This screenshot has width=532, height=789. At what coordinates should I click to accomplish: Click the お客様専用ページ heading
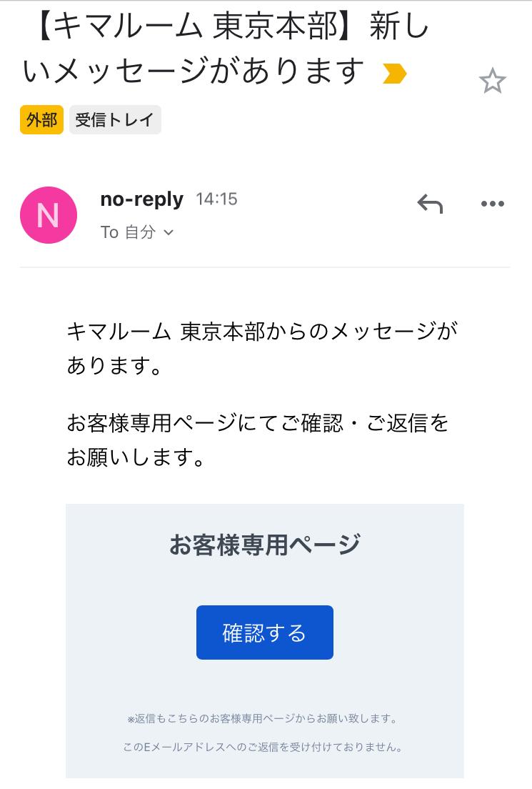point(264,545)
